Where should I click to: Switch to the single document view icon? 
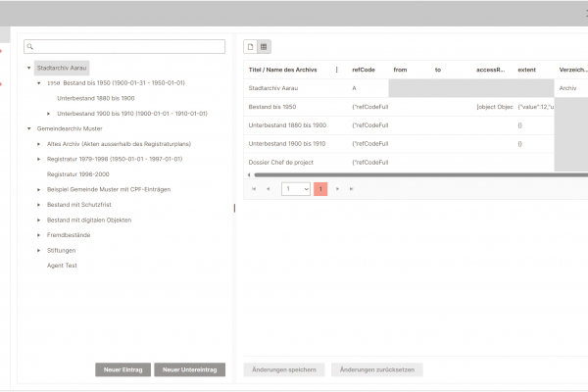click(250, 46)
